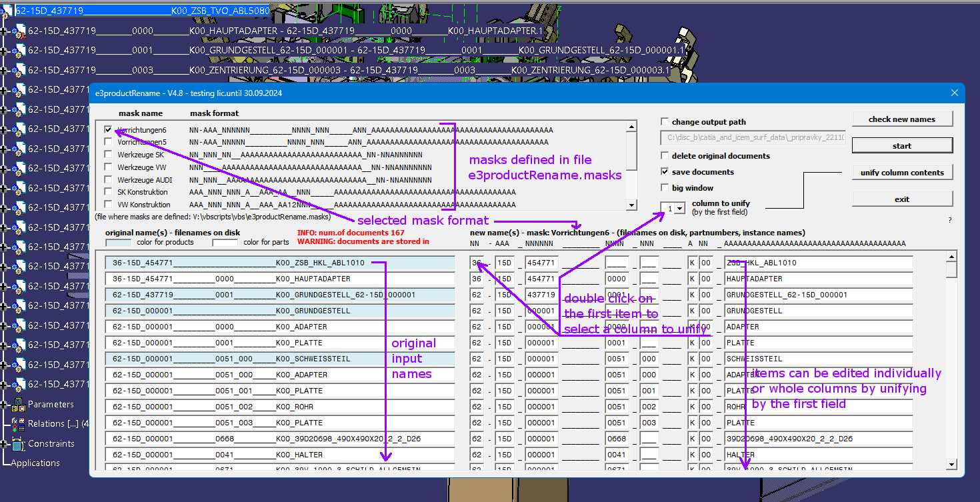
Task: Click the product icon of the K00_GRUNDGESTELL tree node
Action: [x=20, y=51]
